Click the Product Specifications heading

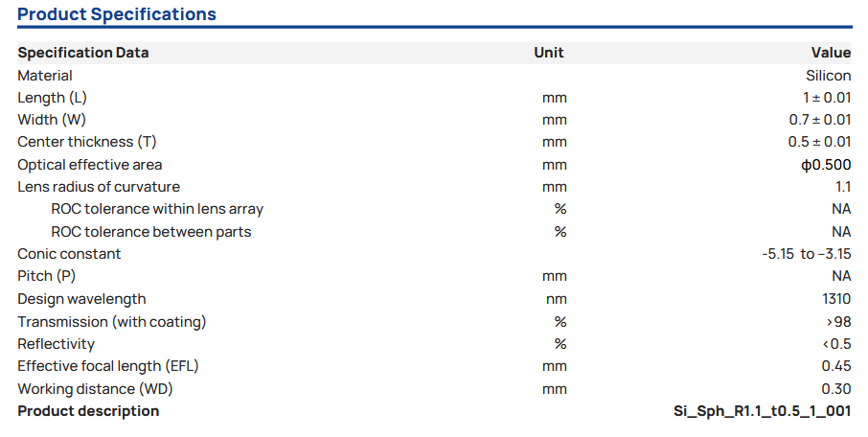[x=117, y=14]
